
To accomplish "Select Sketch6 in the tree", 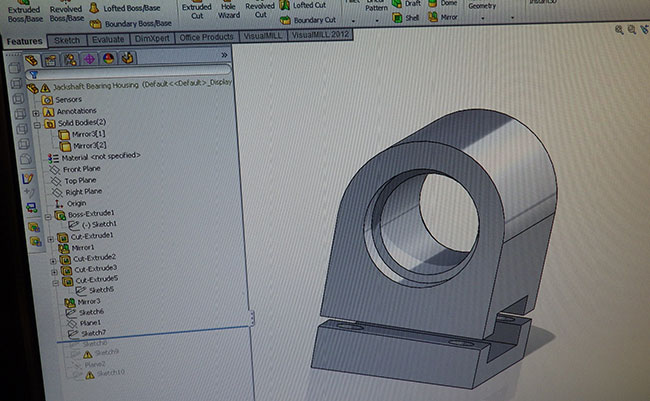I will click(x=85, y=312).
